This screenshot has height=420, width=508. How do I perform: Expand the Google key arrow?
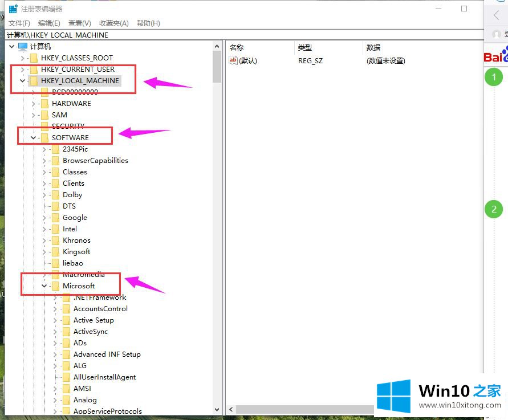click(x=44, y=218)
